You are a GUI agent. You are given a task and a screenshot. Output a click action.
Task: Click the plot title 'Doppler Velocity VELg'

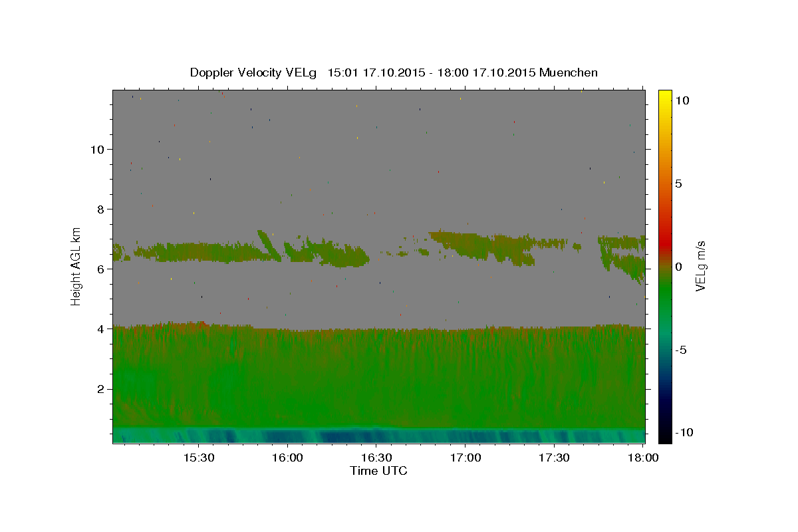(x=253, y=72)
